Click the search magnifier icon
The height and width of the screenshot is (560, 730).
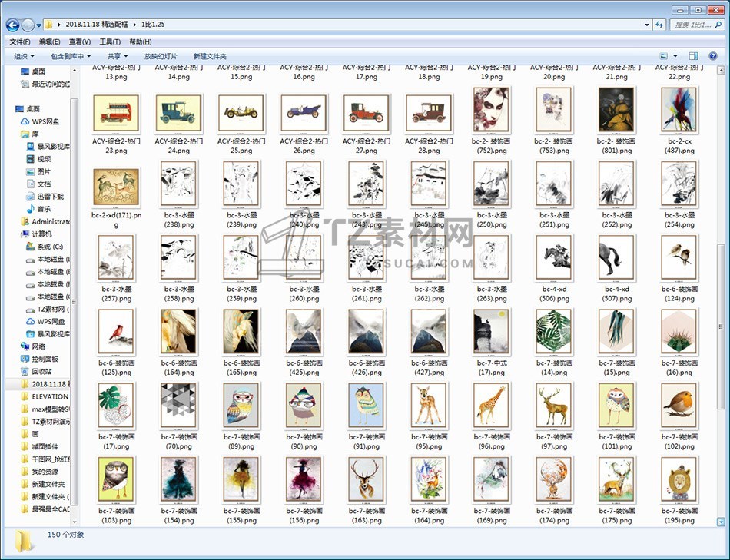(718, 25)
